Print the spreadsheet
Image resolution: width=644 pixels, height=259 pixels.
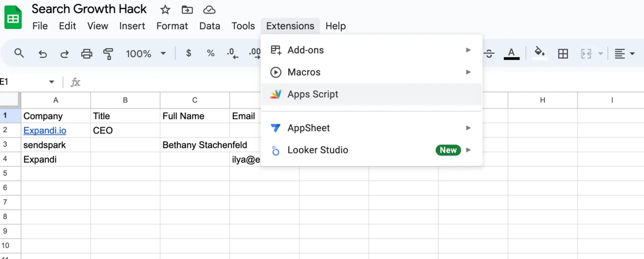[x=87, y=53]
